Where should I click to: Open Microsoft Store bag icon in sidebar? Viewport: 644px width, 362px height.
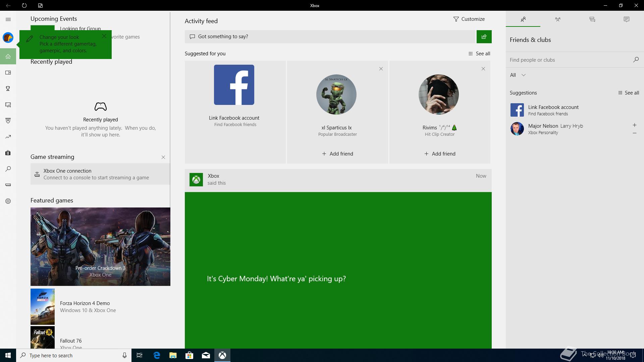8,153
